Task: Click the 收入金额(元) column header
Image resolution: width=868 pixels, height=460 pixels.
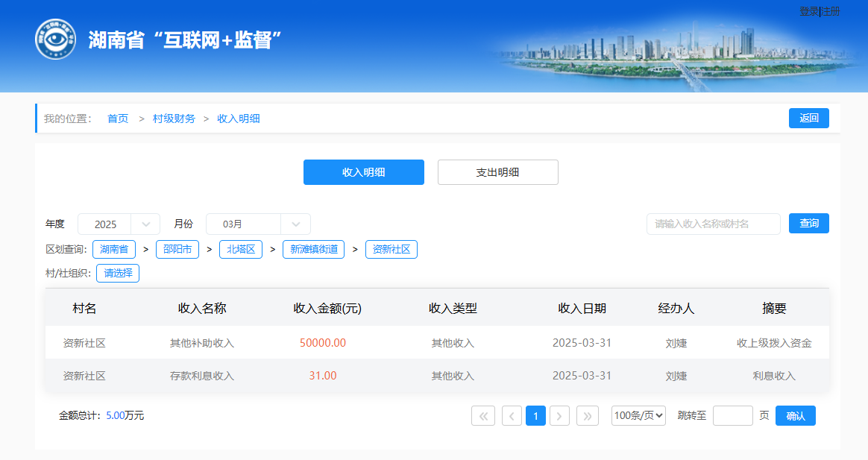Action: coord(327,309)
